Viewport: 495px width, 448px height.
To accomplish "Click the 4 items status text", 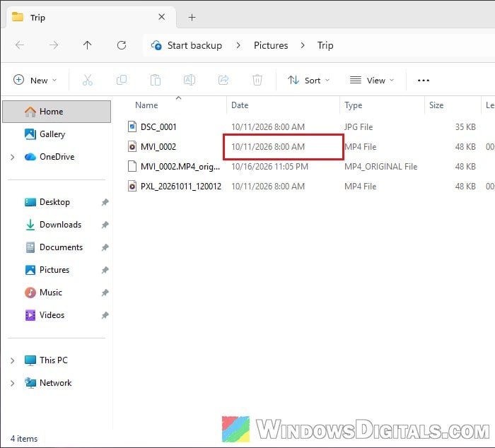I will pyautogui.click(x=24, y=439).
